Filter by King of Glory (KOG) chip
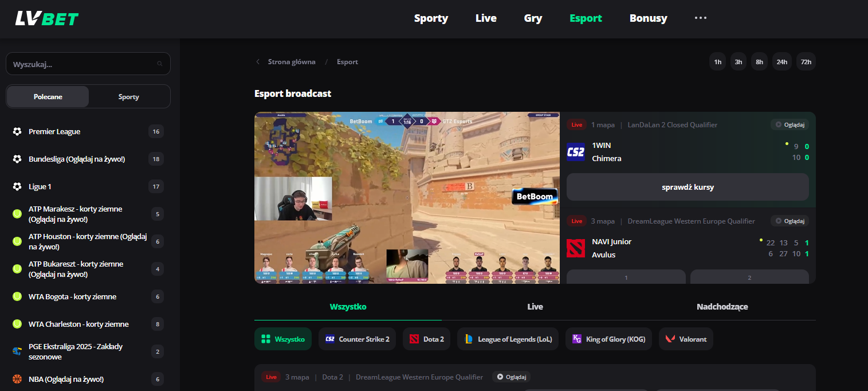 609,339
